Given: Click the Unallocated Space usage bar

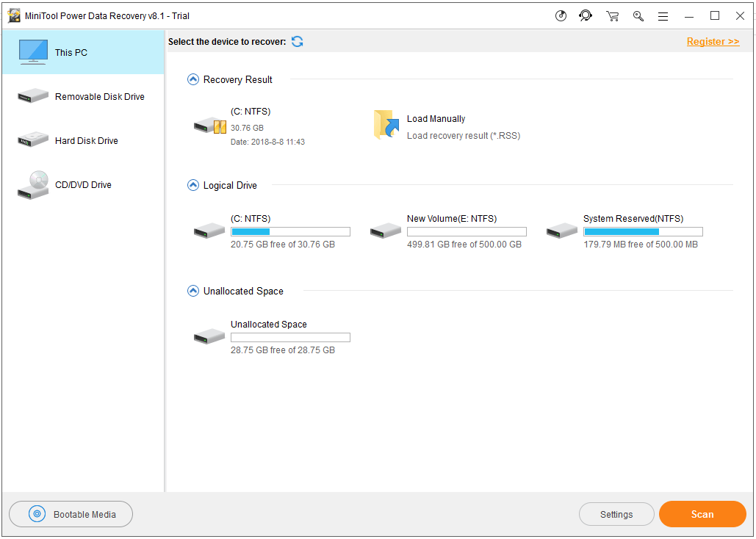Looking at the screenshot, I should 290,338.
